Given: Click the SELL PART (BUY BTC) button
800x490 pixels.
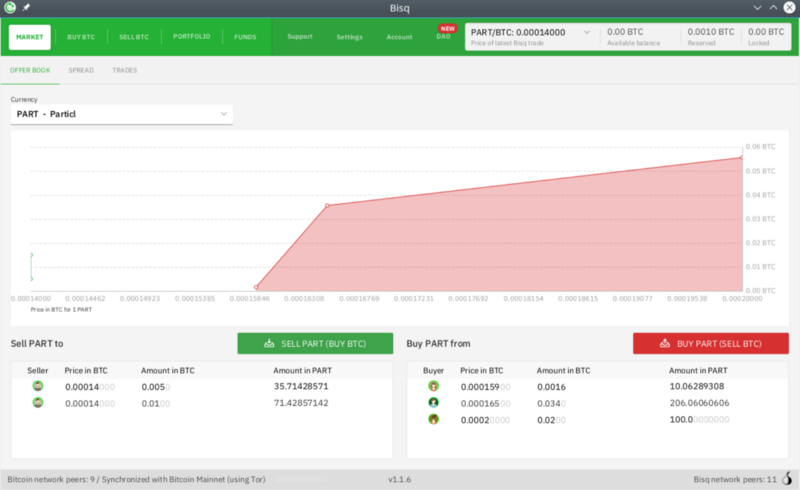Looking at the screenshot, I should click(315, 344).
